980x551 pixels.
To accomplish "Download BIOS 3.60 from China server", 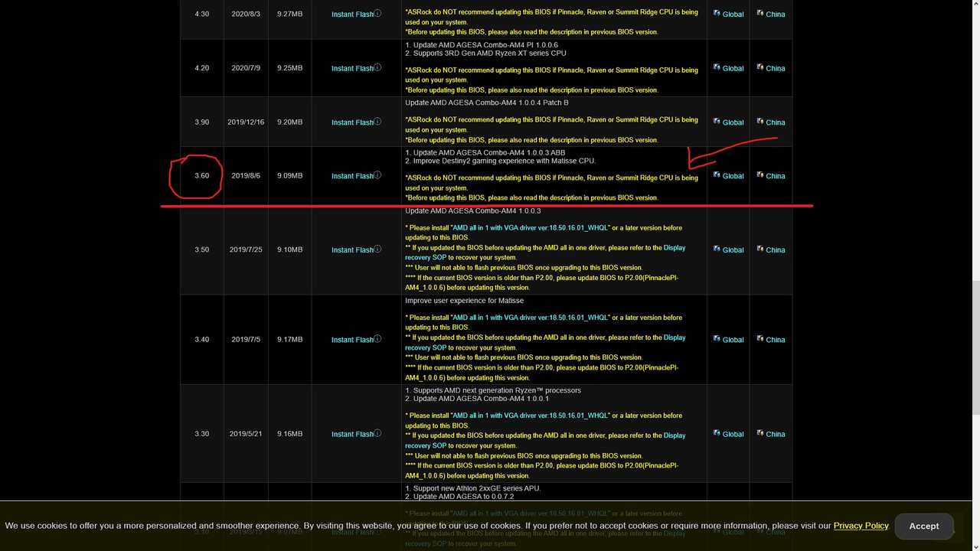I will (771, 176).
